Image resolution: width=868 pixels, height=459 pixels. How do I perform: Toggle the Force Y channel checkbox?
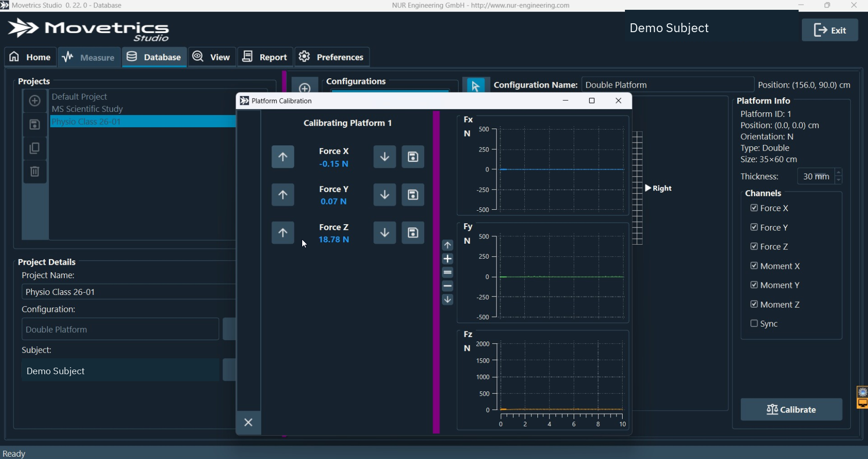click(754, 227)
